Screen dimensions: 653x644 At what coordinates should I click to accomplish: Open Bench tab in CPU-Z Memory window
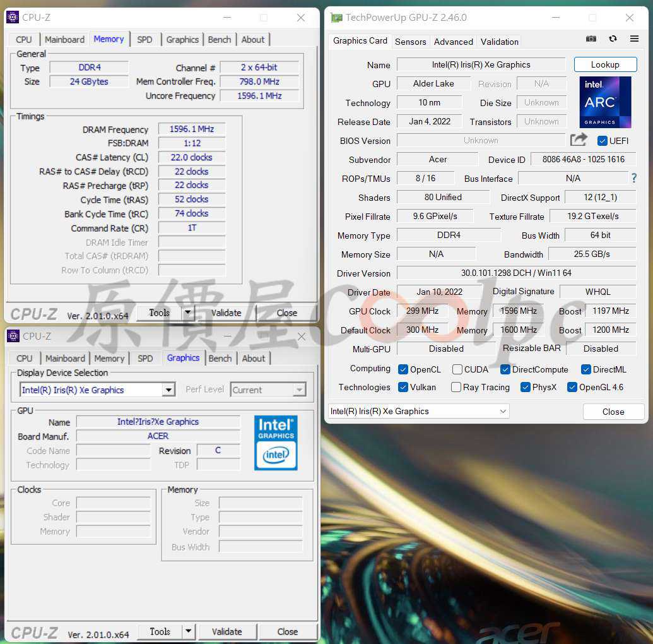[x=220, y=40]
